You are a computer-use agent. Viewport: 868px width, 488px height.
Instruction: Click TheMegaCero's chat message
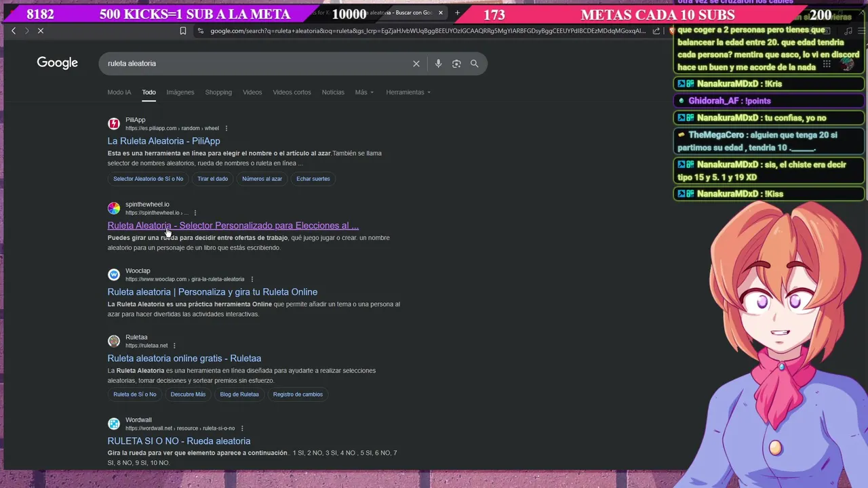click(769, 141)
